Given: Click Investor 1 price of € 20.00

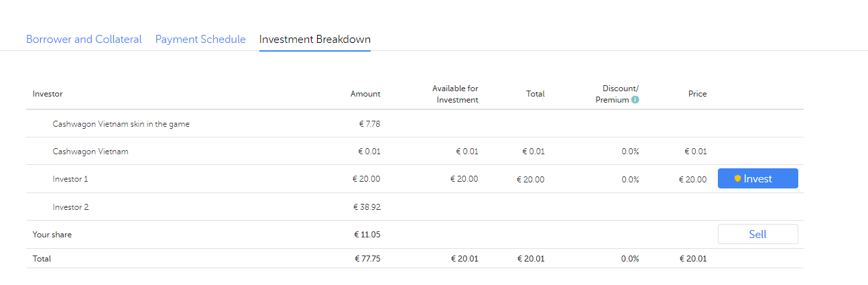Looking at the screenshot, I should pos(692,179).
